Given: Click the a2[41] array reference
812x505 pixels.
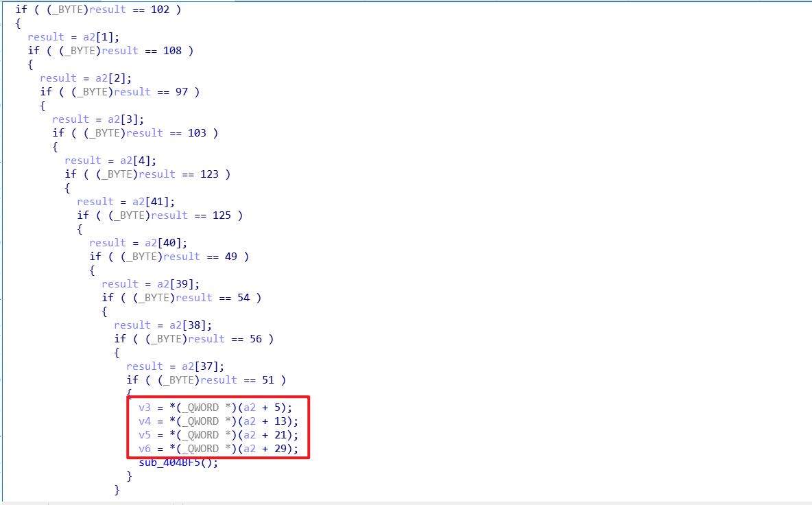Looking at the screenshot, I should pos(153,202).
